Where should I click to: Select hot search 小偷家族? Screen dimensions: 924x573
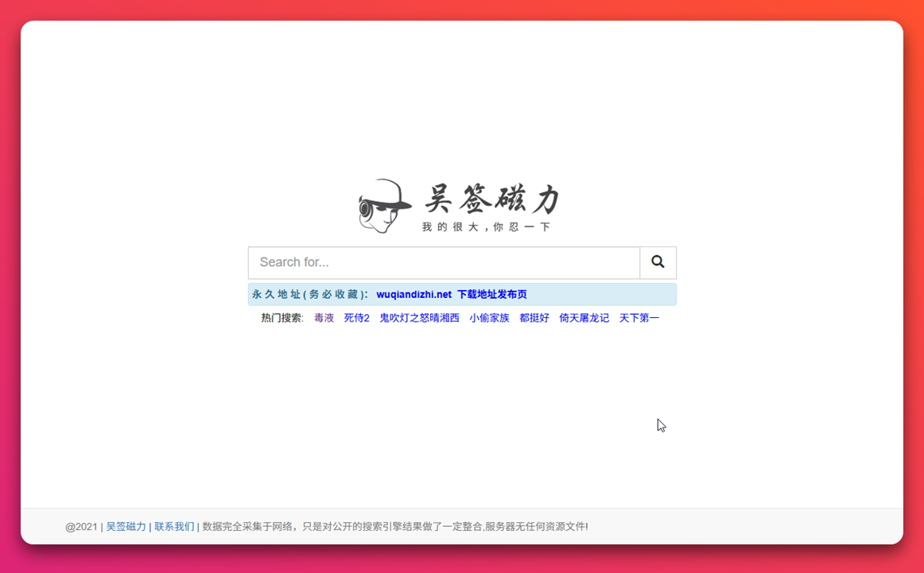(489, 317)
